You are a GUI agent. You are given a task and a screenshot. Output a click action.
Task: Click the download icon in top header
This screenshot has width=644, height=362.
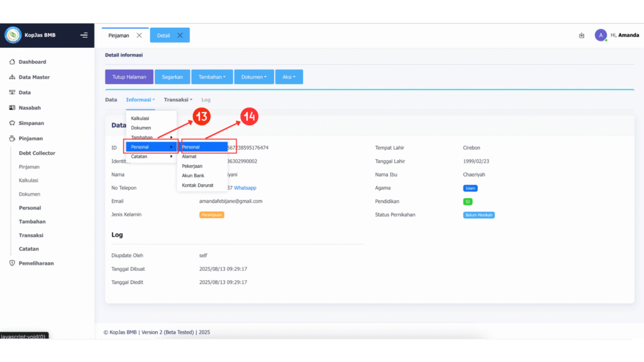(582, 36)
